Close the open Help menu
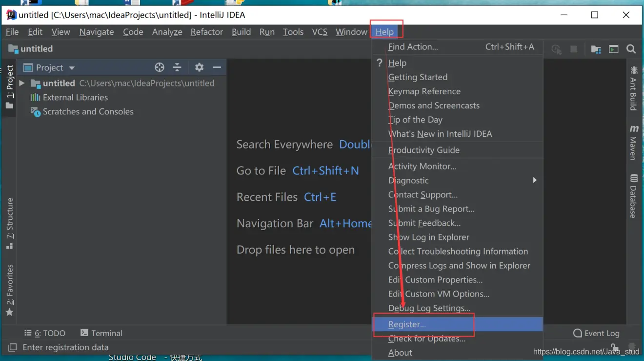The image size is (644, 361). click(384, 32)
